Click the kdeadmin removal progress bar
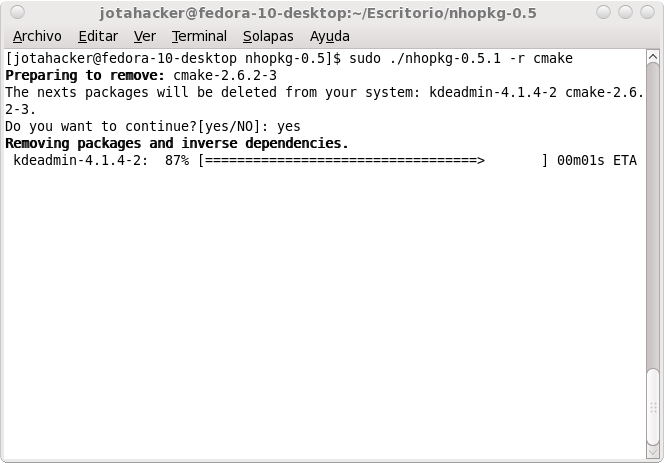 point(373,161)
